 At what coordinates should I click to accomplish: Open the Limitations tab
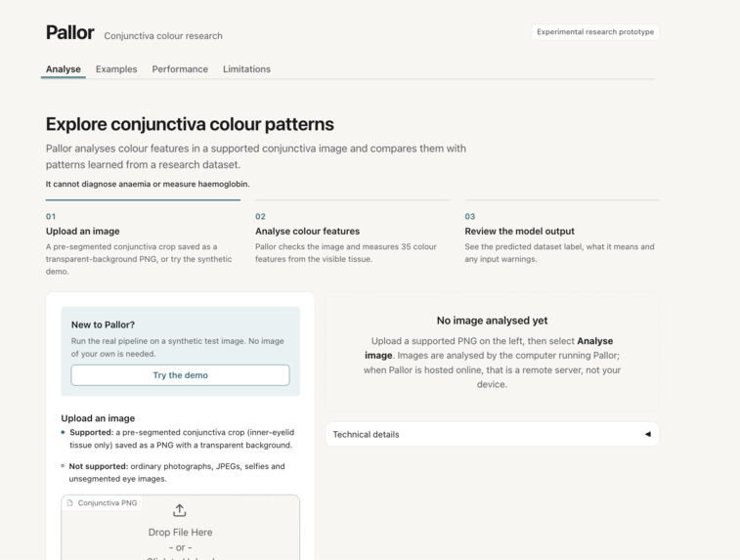coord(246,68)
